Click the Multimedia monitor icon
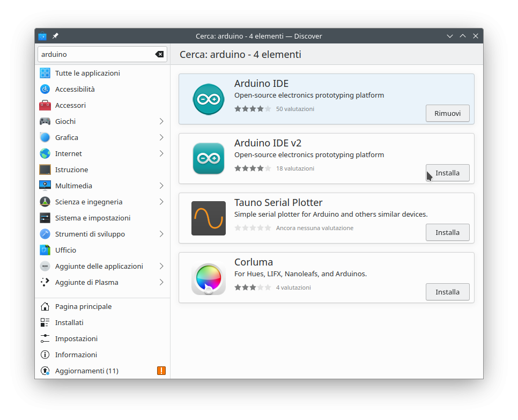 45,186
